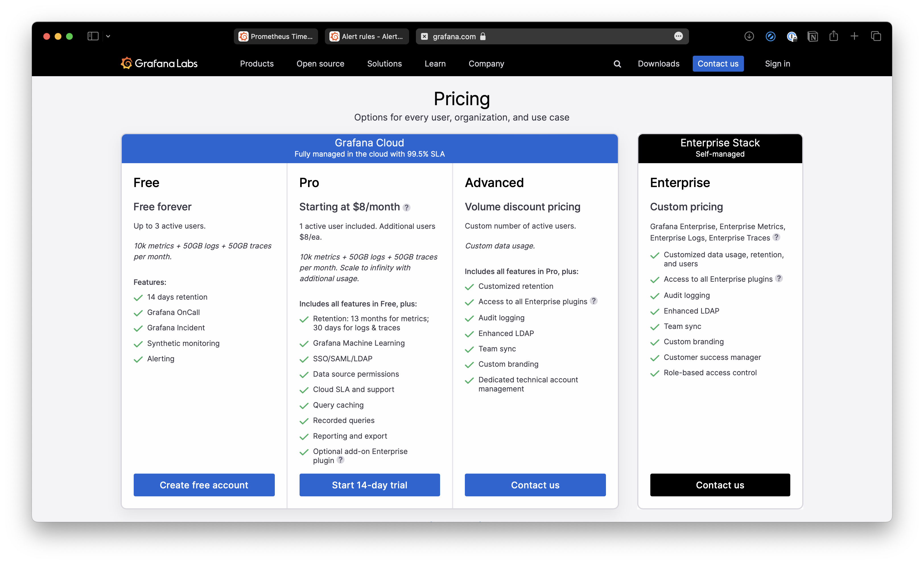Click Sign in link
Viewport: 924px width, 564px height.
(x=777, y=64)
